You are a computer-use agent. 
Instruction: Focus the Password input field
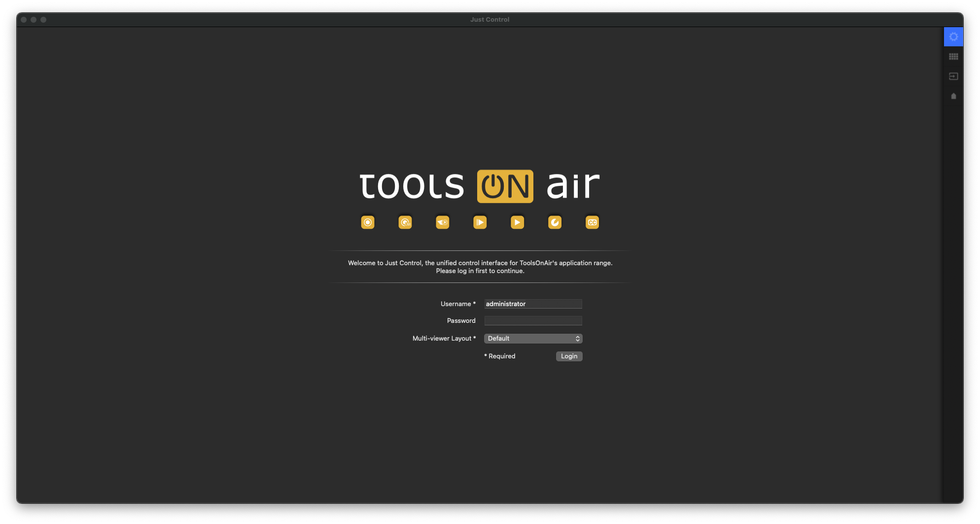pos(533,320)
